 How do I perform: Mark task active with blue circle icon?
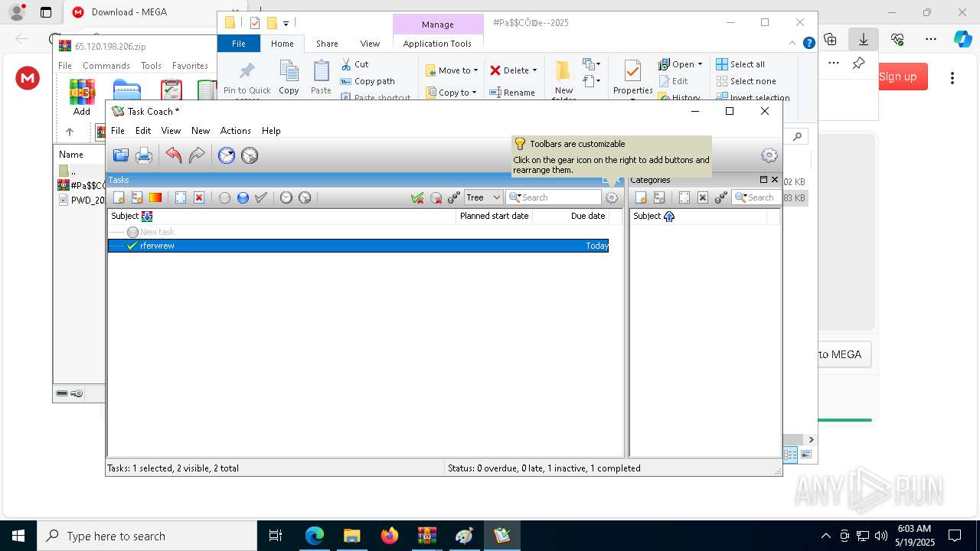[243, 197]
